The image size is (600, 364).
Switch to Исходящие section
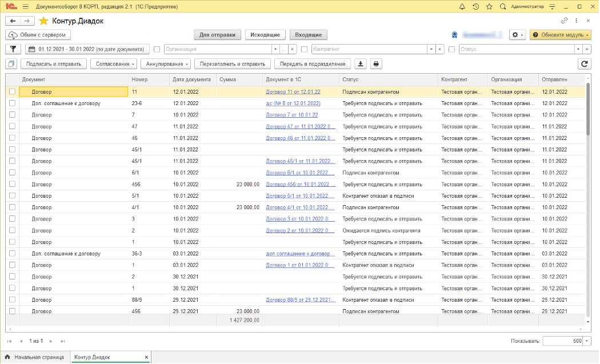click(265, 35)
